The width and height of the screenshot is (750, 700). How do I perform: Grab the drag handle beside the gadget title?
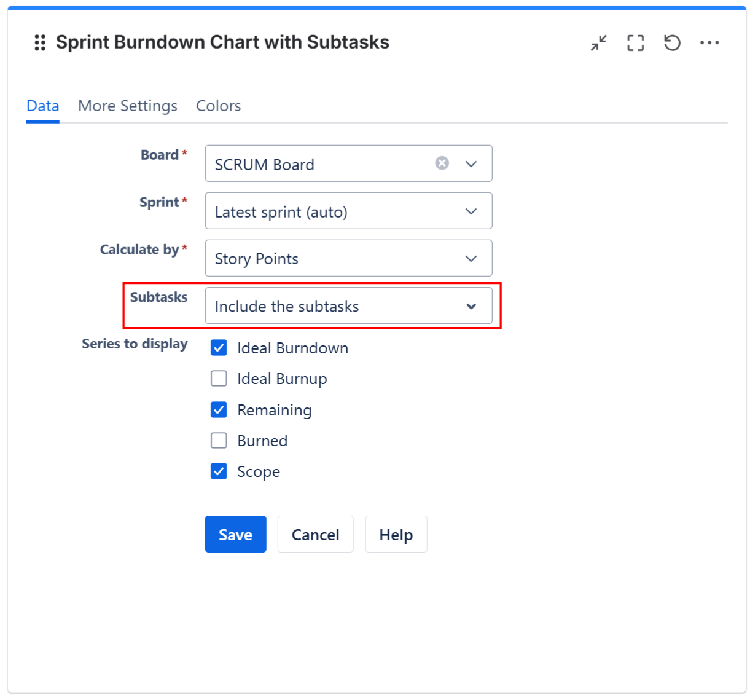(x=40, y=42)
